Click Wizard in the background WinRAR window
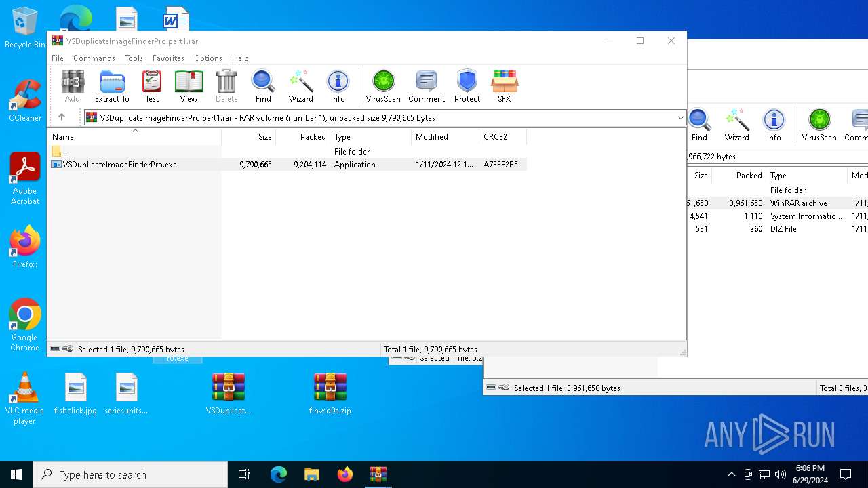The width and height of the screenshot is (868, 488). [x=736, y=125]
